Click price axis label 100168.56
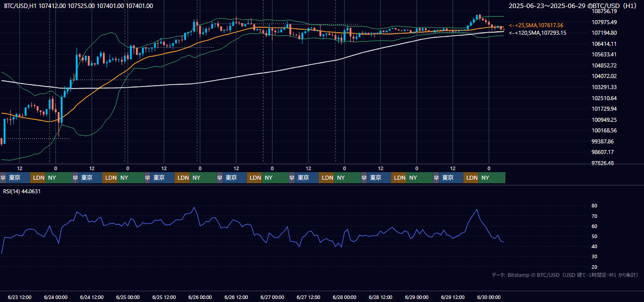This screenshot has height=302, width=644. [x=604, y=130]
